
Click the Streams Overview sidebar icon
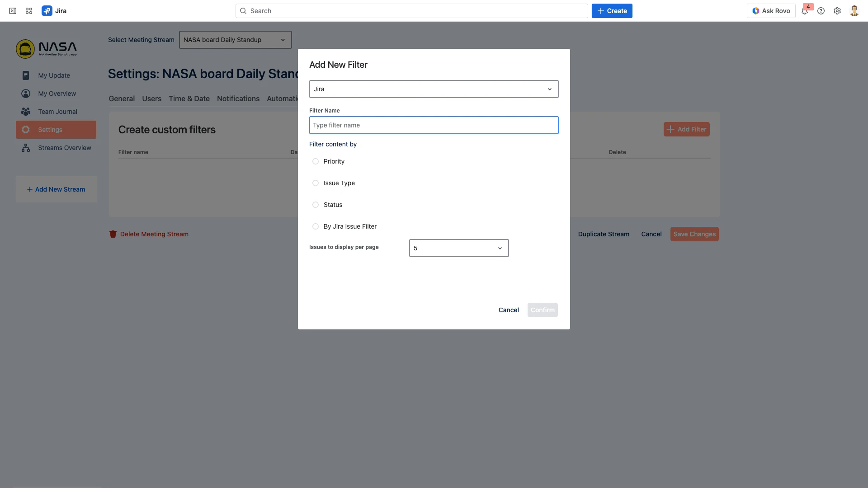[26, 148]
